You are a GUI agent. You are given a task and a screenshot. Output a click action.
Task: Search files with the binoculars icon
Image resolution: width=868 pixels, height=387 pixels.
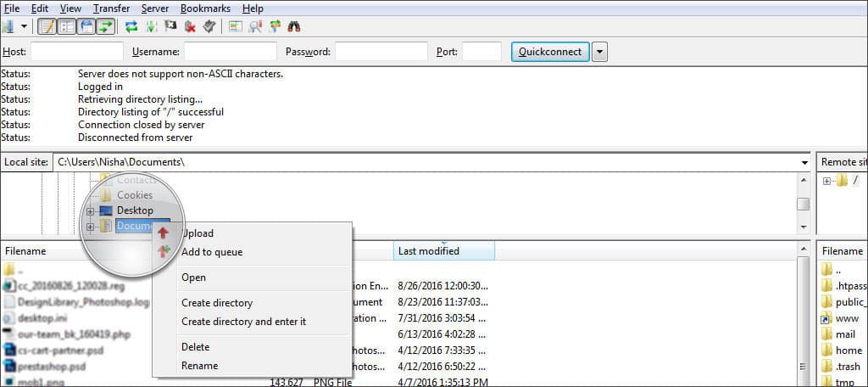[294, 26]
